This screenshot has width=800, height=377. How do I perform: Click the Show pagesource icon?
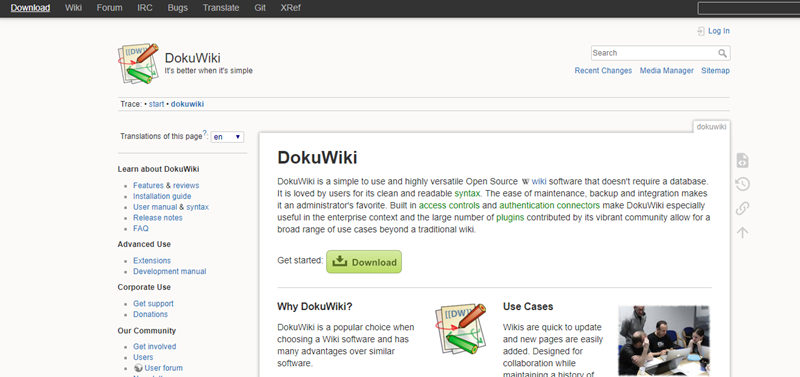[742, 160]
